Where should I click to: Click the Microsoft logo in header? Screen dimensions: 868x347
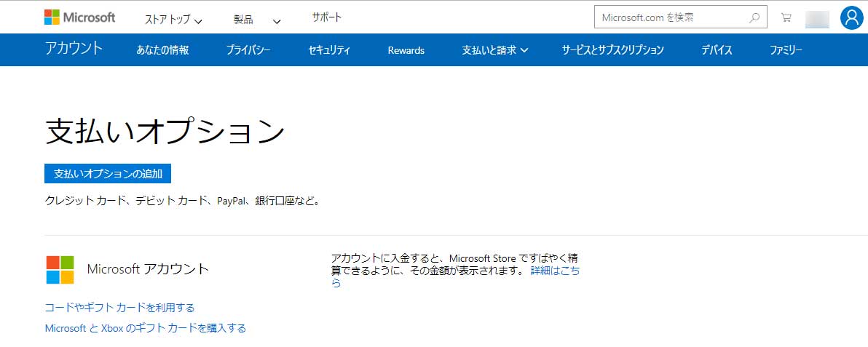[x=79, y=17]
